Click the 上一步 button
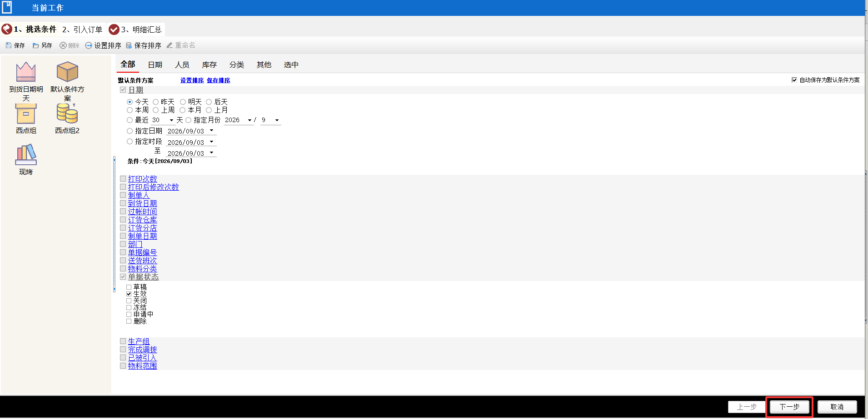Viewport: 868px width, 419px height. [x=747, y=407]
